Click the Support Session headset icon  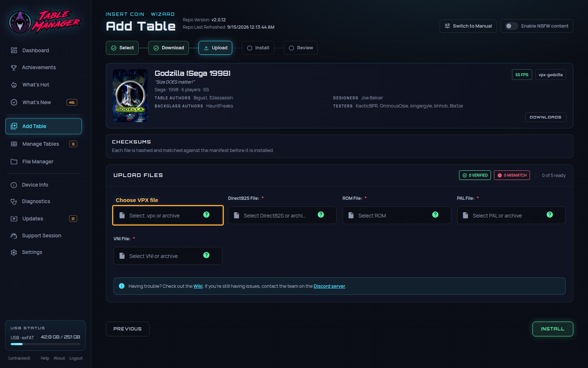pyautogui.click(x=14, y=236)
